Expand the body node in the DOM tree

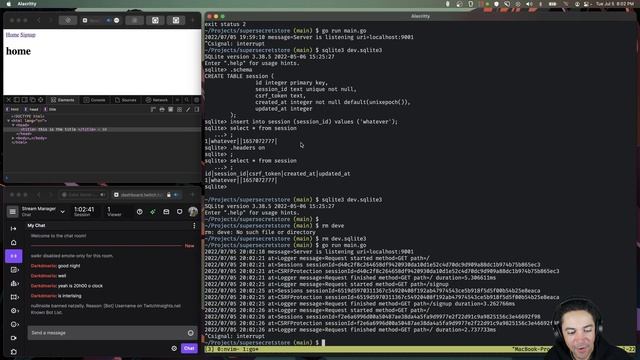[13, 138]
